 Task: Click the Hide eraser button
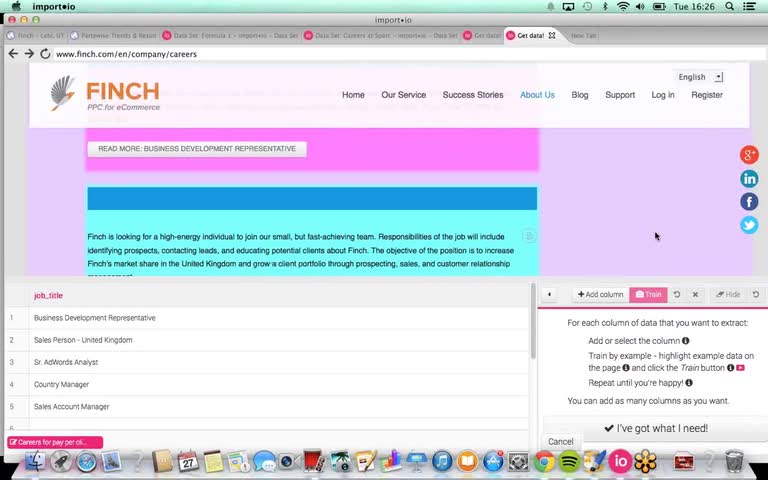coord(728,294)
